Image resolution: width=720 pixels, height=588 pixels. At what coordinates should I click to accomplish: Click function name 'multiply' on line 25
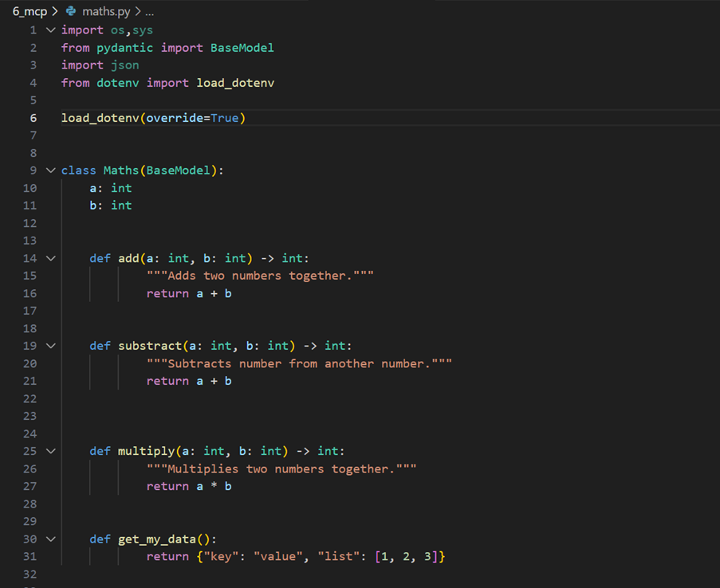147,451
